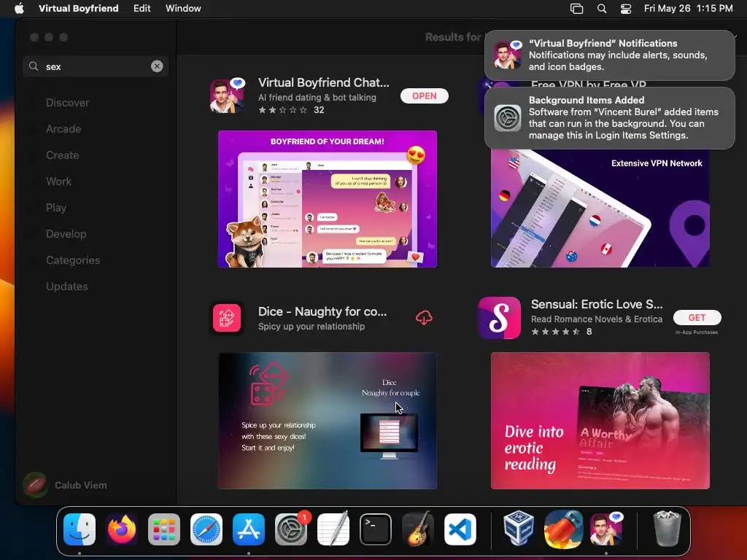This screenshot has width=747, height=560.
Task: Click the date and time in menu bar
Action: (688, 9)
